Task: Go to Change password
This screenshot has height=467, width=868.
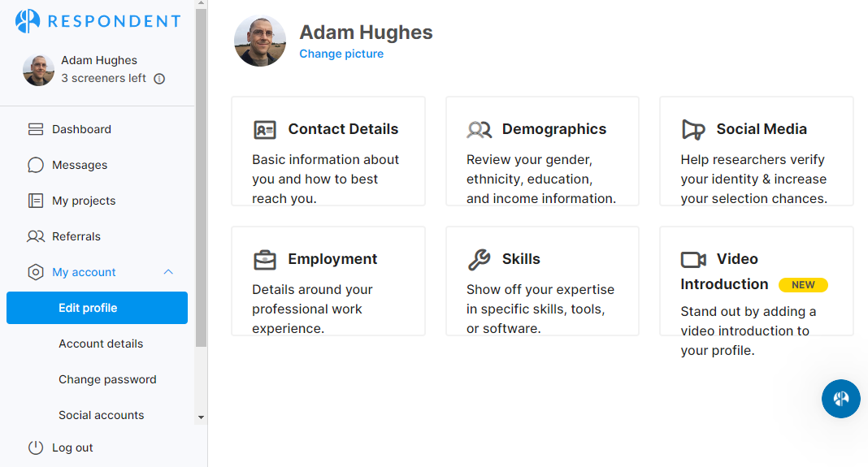Action: point(107,379)
